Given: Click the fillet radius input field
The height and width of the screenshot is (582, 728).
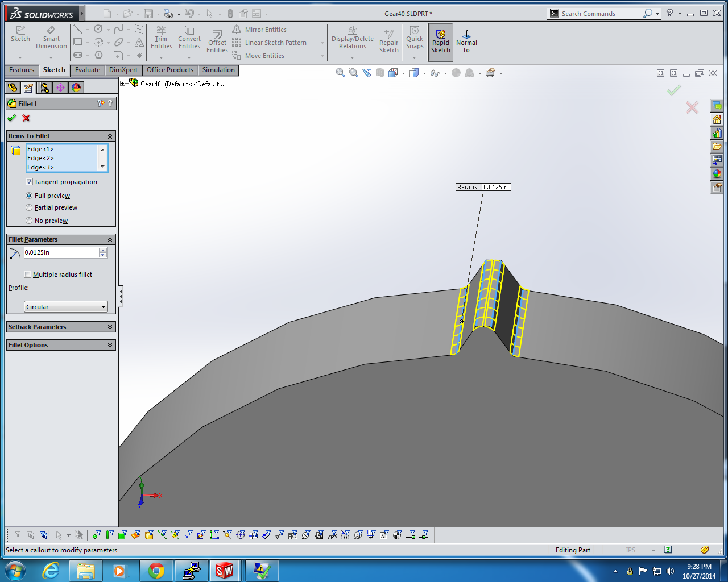Looking at the screenshot, I should pos(61,252).
